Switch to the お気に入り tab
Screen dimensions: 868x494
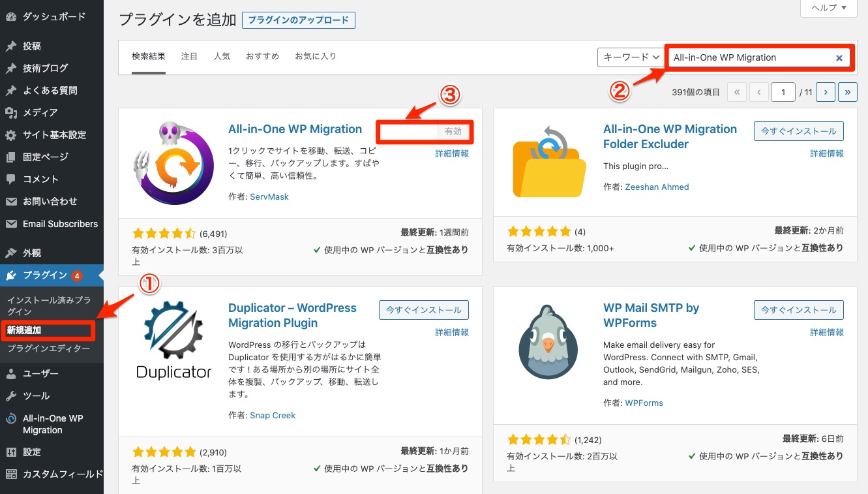click(x=316, y=57)
